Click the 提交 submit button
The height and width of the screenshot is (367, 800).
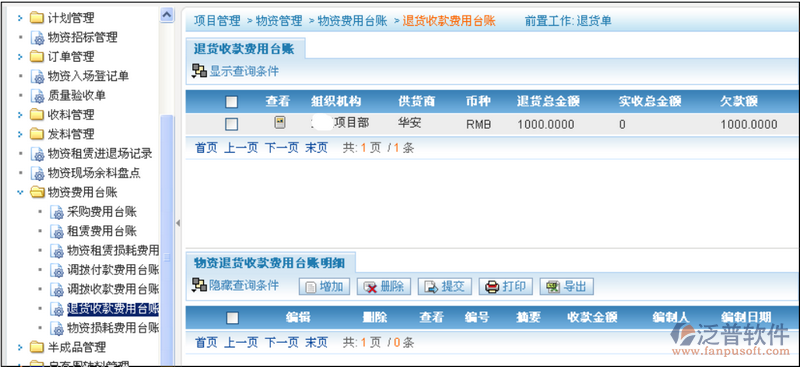(x=444, y=287)
